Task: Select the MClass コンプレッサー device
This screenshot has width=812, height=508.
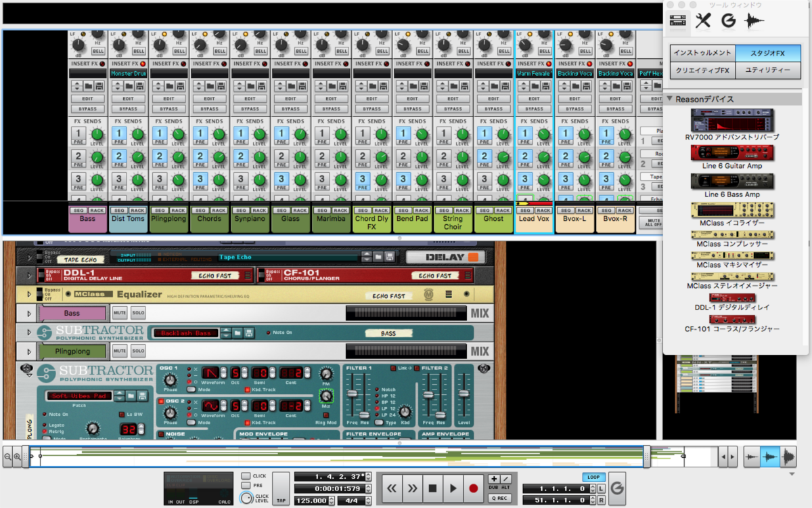Action: [732, 235]
